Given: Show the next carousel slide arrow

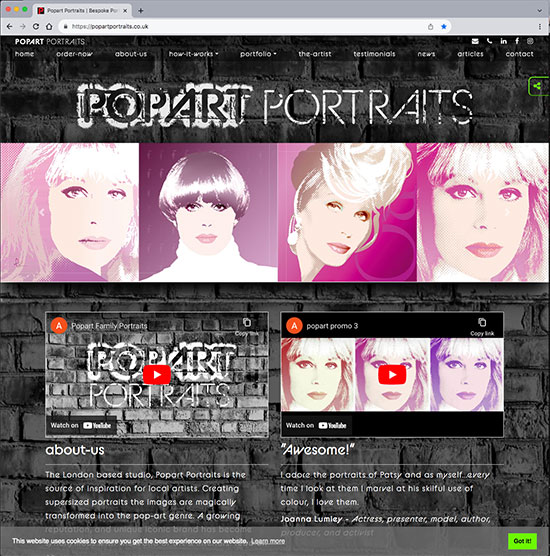Looking at the screenshot, I should pos(507,212).
